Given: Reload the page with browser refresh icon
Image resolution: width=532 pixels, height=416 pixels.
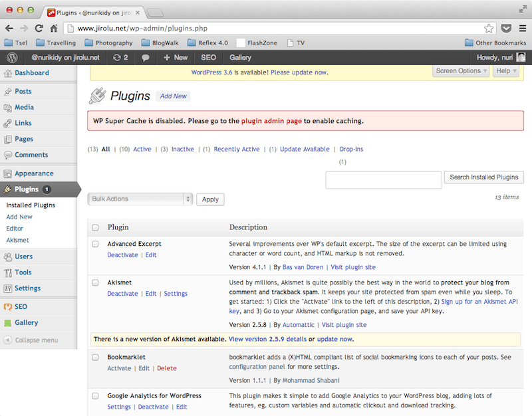Looking at the screenshot, I should coord(39,29).
